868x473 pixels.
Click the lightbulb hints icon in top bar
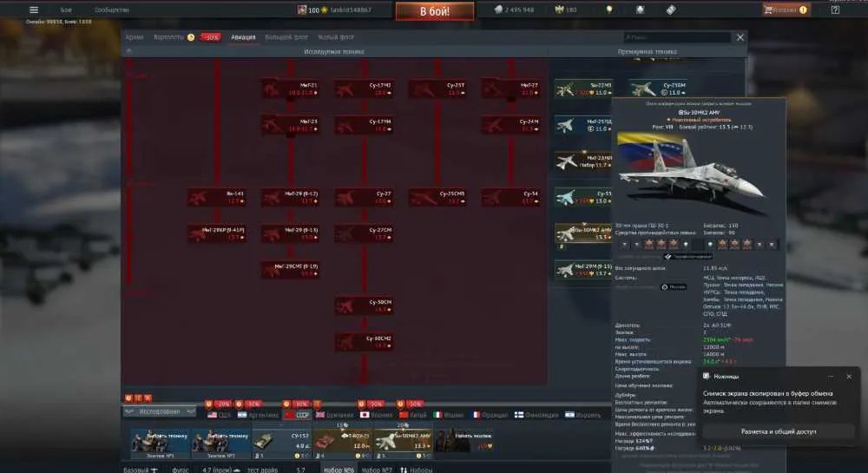609,10
